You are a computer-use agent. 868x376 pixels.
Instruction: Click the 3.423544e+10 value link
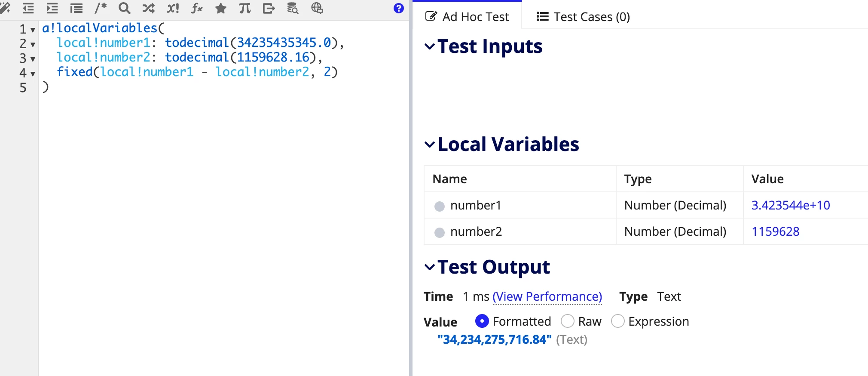tap(790, 205)
